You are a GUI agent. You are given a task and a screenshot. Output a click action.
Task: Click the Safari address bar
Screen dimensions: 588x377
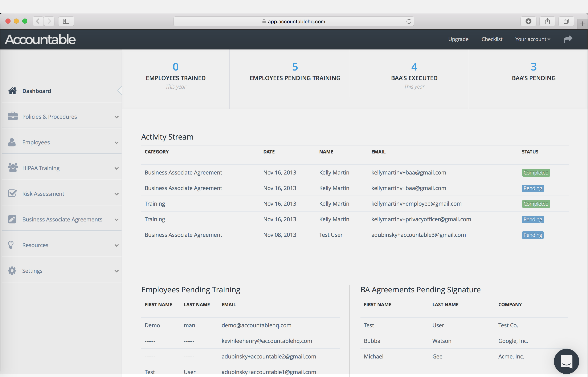pyautogui.click(x=294, y=21)
